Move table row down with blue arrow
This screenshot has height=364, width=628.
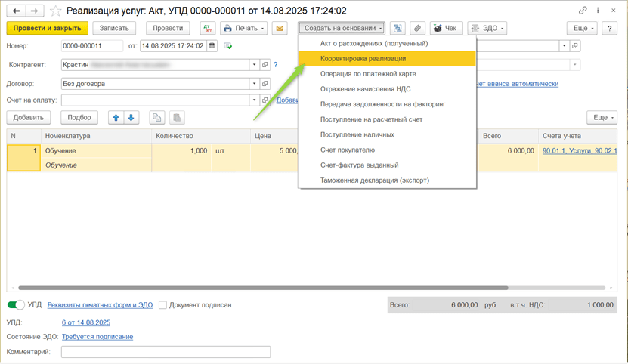[131, 118]
